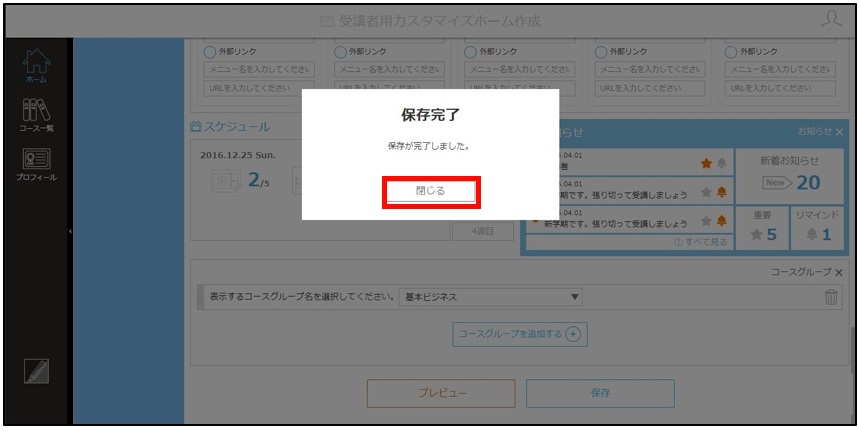This screenshot has width=859, height=431.
Task: Open the リマインド 1 bell tile
Action: [817, 228]
